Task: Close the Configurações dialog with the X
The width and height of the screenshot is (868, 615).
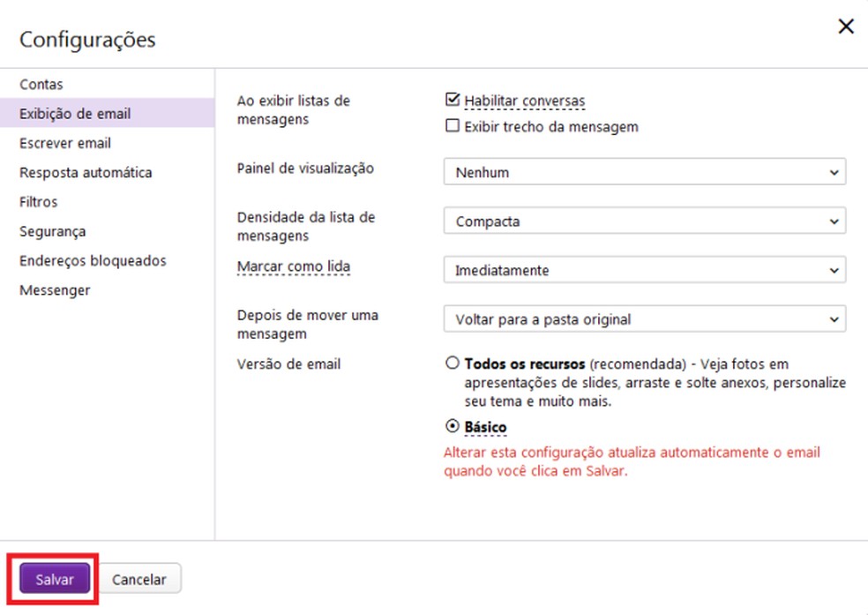Action: point(845,26)
